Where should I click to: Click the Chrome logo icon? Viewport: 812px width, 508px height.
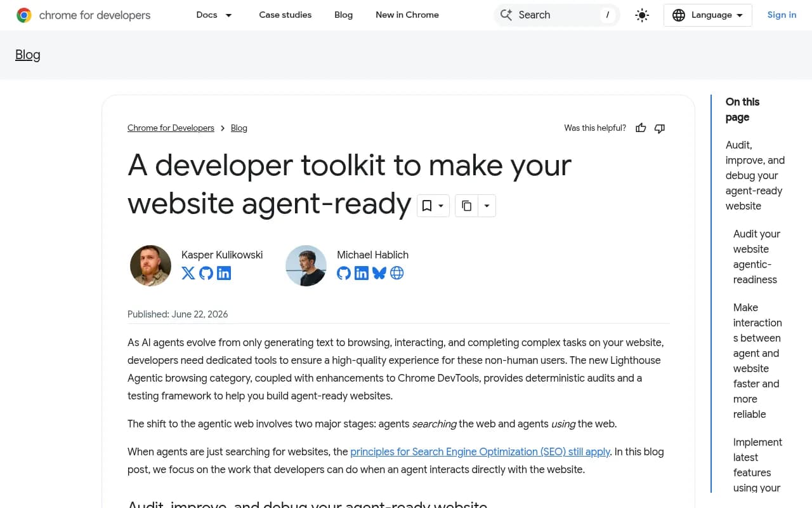pyautogui.click(x=24, y=15)
